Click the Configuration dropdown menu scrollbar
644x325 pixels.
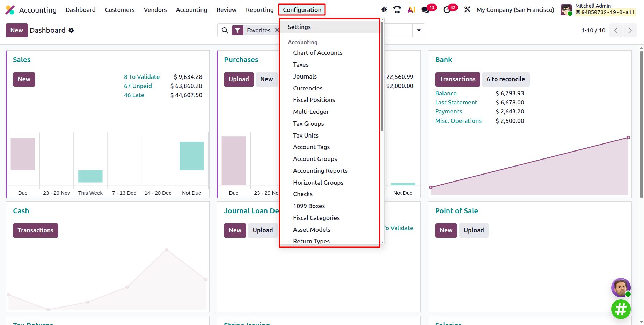(382, 77)
